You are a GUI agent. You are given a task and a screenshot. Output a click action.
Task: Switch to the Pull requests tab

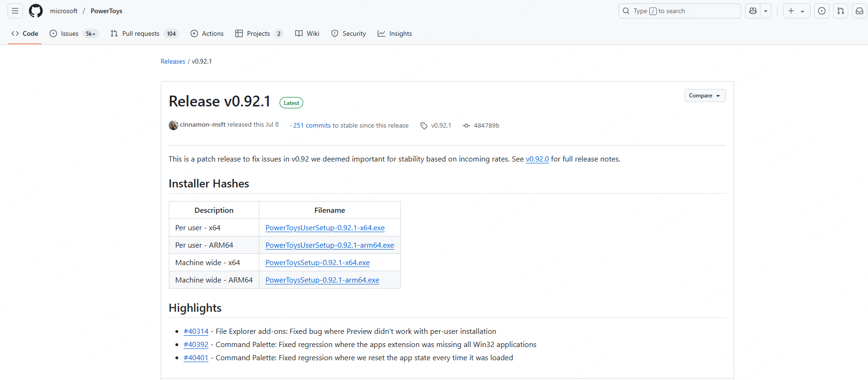click(144, 33)
